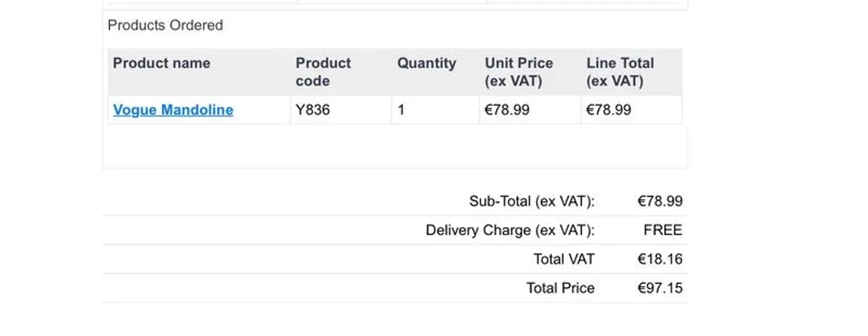Select the quantity cell showing 1
868x336 pixels.
[435, 110]
